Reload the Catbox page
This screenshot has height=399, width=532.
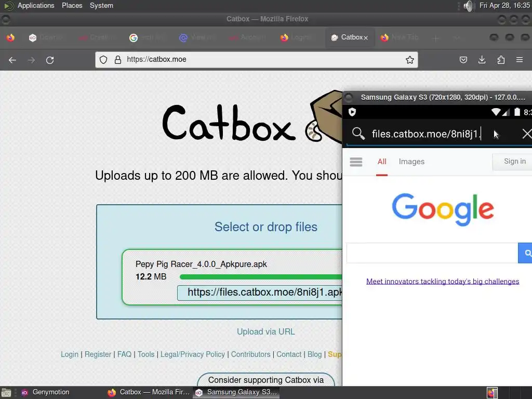pyautogui.click(x=50, y=60)
